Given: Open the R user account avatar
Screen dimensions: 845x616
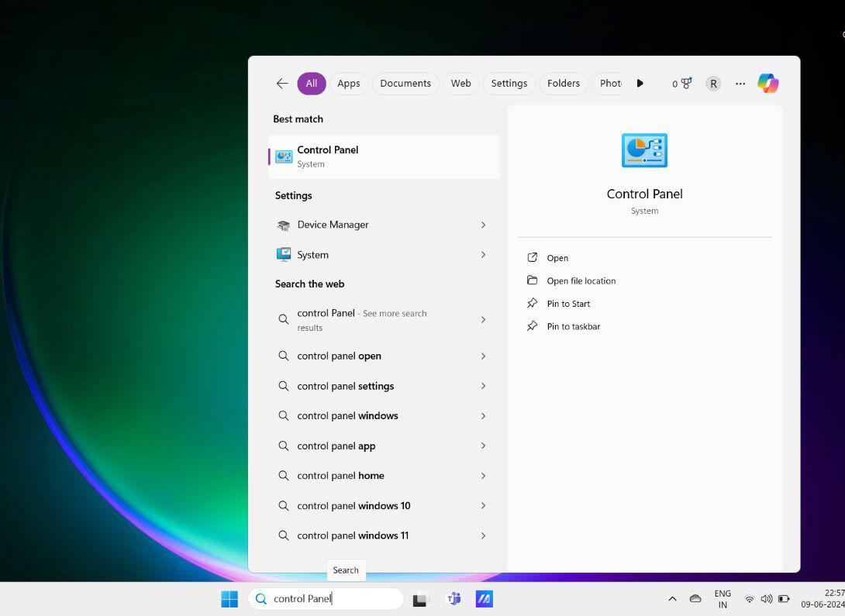Looking at the screenshot, I should click(713, 84).
